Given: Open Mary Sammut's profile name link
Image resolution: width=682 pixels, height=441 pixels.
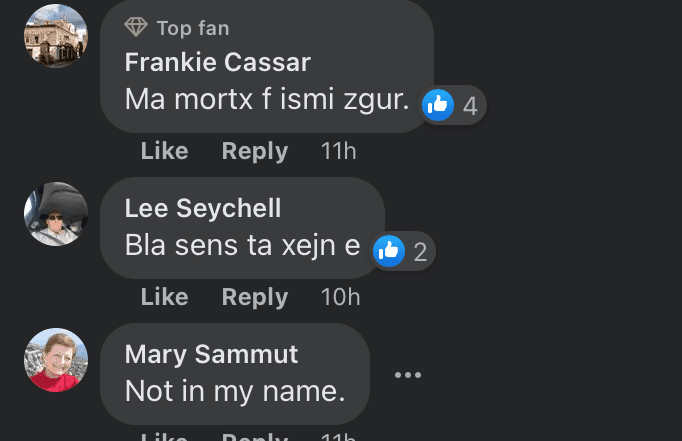Looking at the screenshot, I should tap(212, 354).
